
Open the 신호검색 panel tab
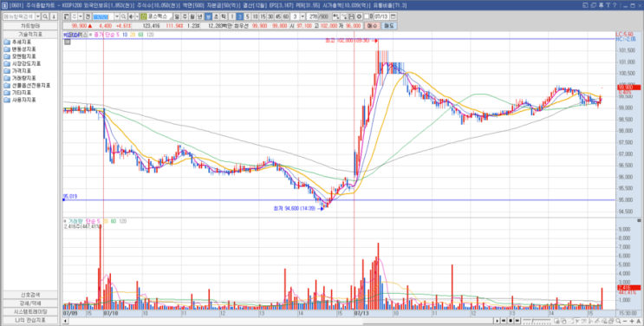click(x=30, y=295)
